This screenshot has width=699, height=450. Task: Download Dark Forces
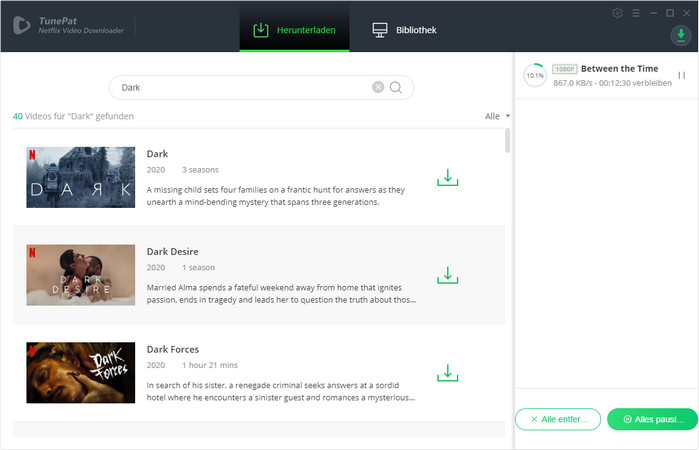pos(448,373)
